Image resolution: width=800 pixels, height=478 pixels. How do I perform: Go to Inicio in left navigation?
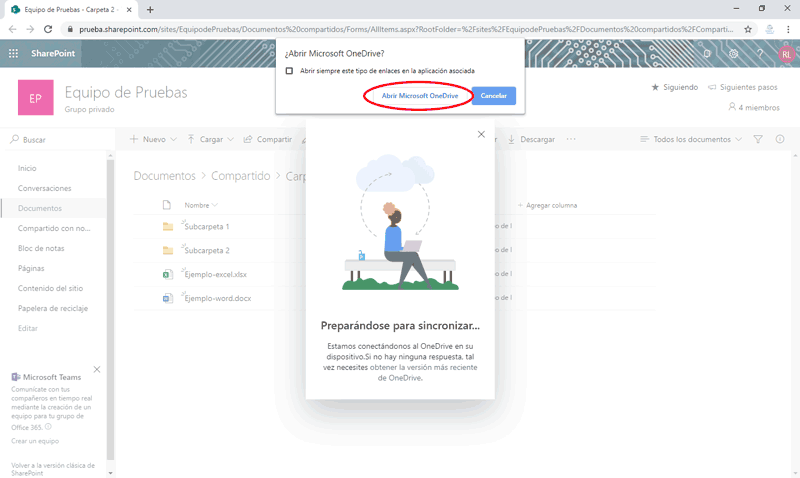tap(27, 168)
